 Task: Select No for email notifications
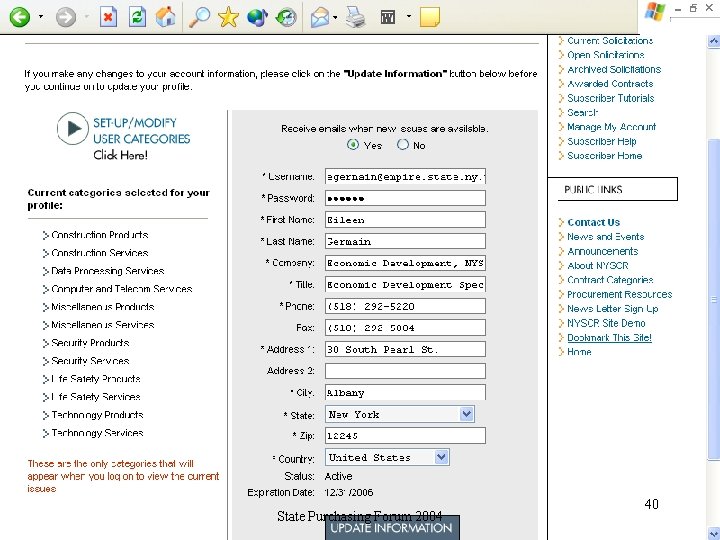click(x=403, y=145)
